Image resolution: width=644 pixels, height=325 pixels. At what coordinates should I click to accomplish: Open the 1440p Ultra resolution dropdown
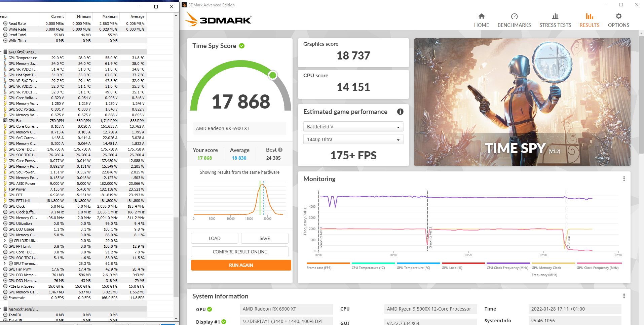(x=353, y=139)
